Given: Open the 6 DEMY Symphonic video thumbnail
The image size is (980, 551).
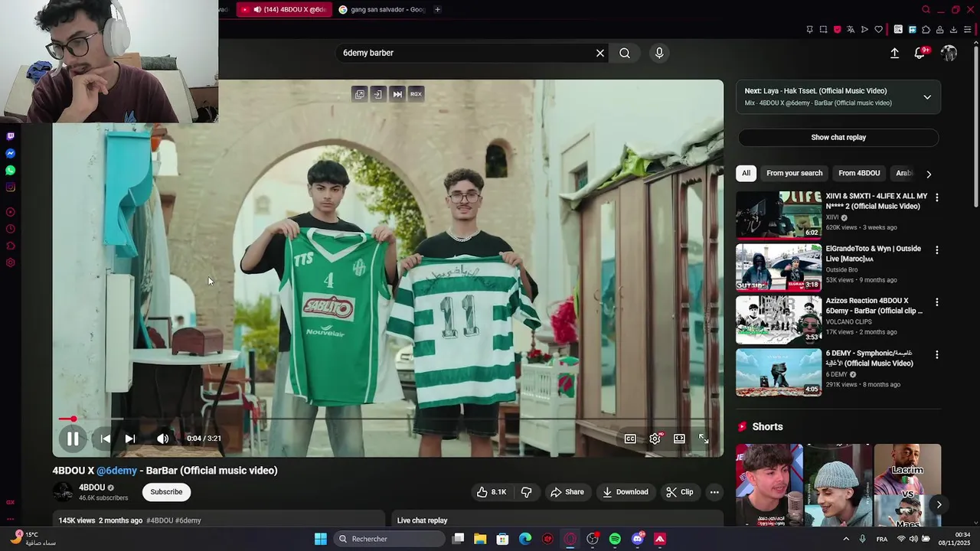Looking at the screenshot, I should pyautogui.click(x=779, y=373).
